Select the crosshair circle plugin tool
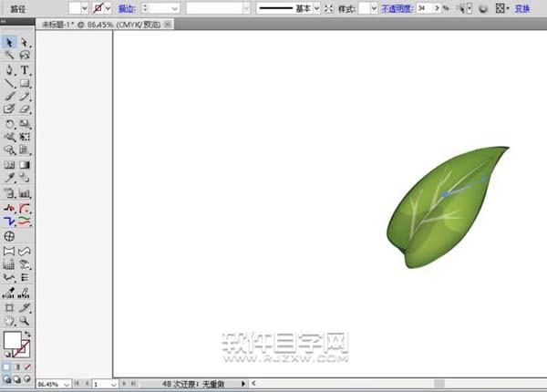The height and width of the screenshot is (392, 547). point(9,236)
